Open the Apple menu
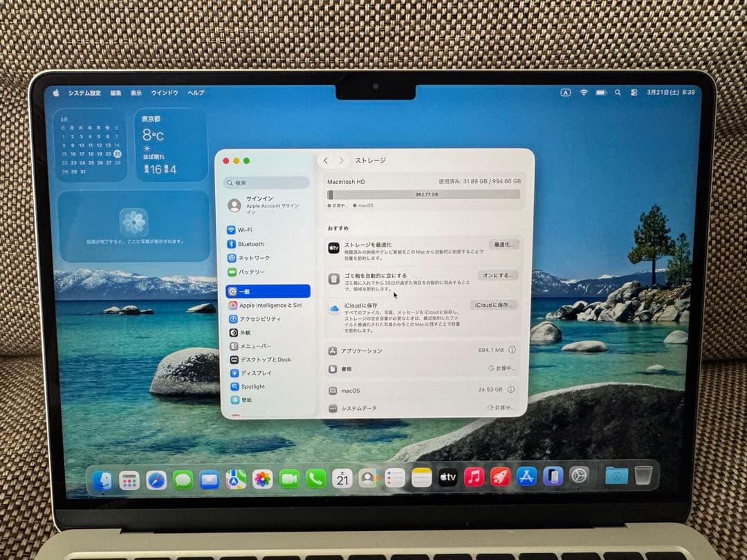The width and height of the screenshot is (747, 560). [56, 93]
